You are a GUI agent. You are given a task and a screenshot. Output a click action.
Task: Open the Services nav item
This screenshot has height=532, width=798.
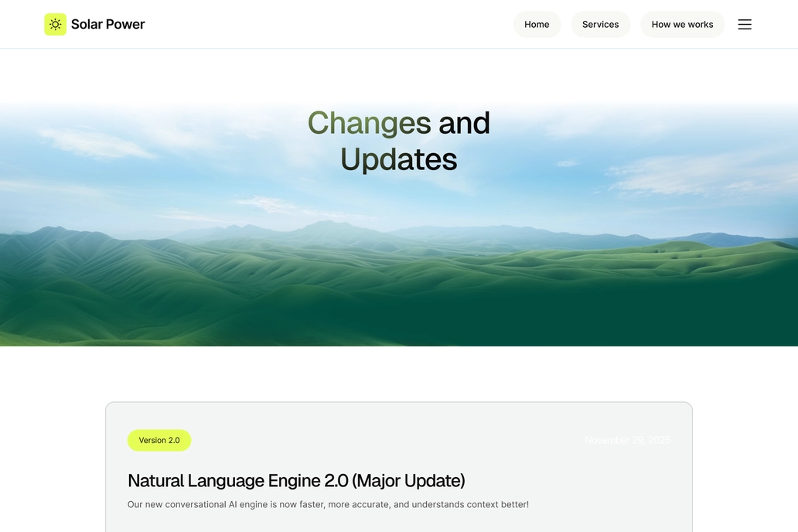pyautogui.click(x=600, y=25)
